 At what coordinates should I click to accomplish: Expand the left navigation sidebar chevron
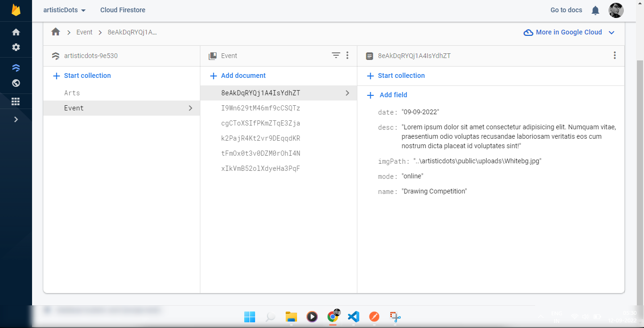pyautogui.click(x=16, y=119)
